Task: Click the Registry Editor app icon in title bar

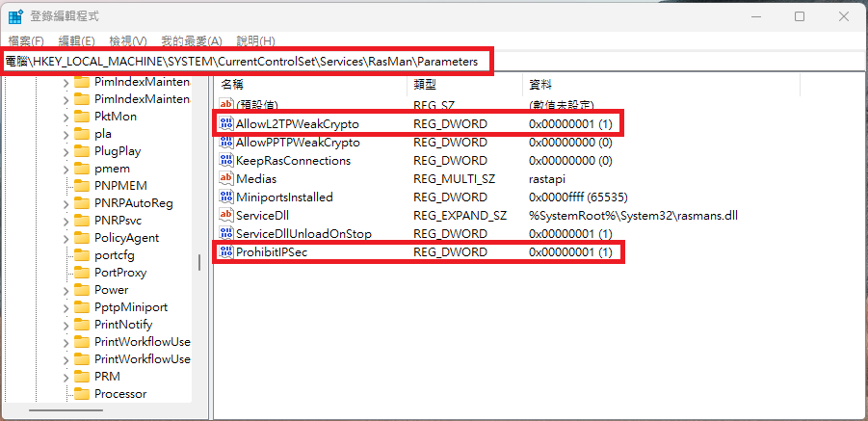Action: [15, 16]
